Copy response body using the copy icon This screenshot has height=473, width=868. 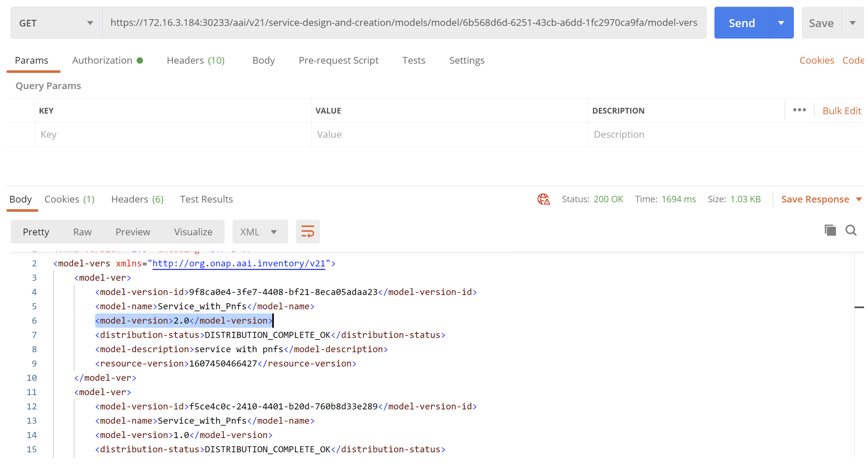(x=830, y=231)
